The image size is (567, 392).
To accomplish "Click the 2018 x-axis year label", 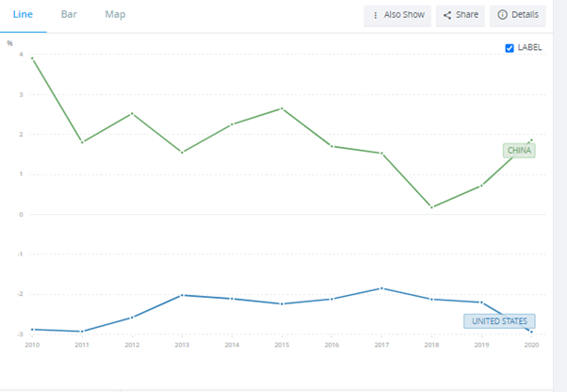I will (431, 345).
